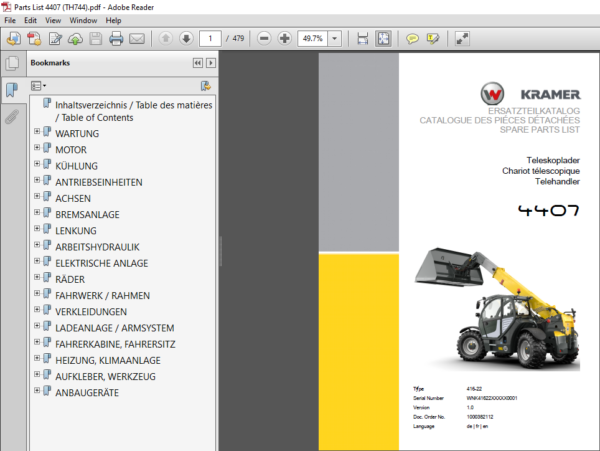The image size is (600, 451).
Task: Select the HEIZUNG, KLIMAANLAGE bookmark
Action: tap(108, 360)
